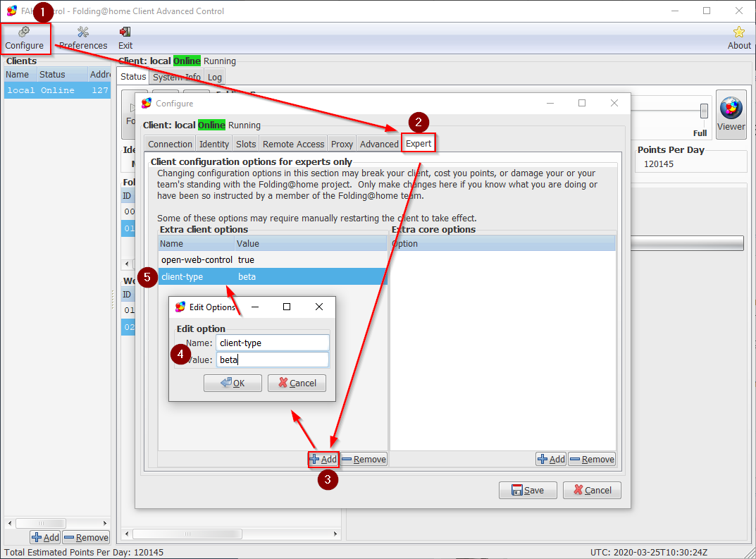The image size is (756, 559).
Task: Open the About star icon
Action: coord(739,38)
